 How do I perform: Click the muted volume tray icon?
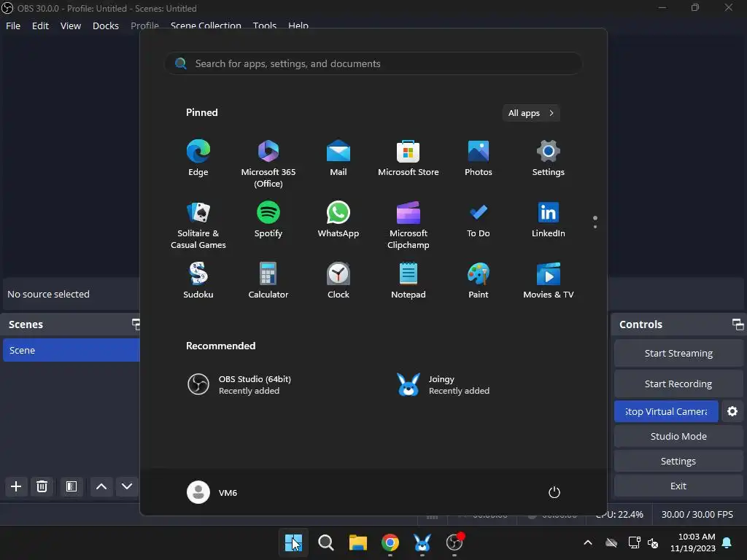tap(653, 542)
